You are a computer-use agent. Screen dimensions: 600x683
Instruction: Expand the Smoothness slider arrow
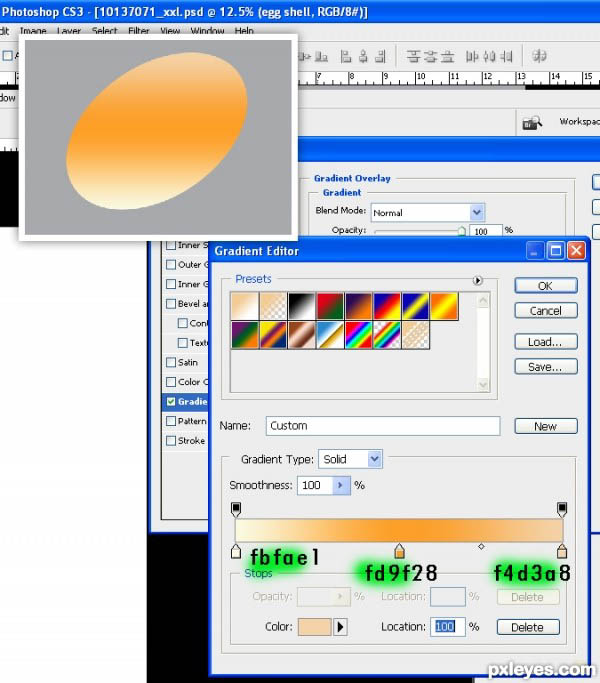point(340,485)
